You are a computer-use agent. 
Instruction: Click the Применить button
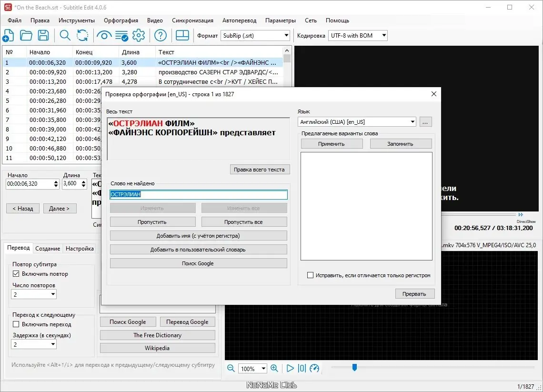pyautogui.click(x=332, y=144)
